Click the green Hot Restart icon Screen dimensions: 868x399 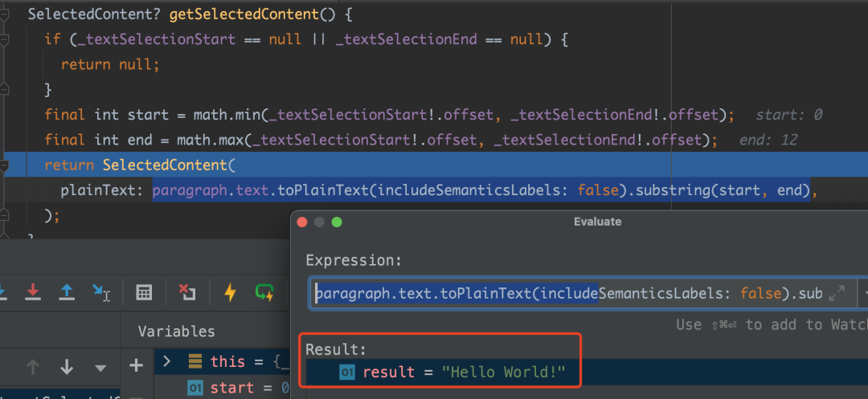[265, 292]
